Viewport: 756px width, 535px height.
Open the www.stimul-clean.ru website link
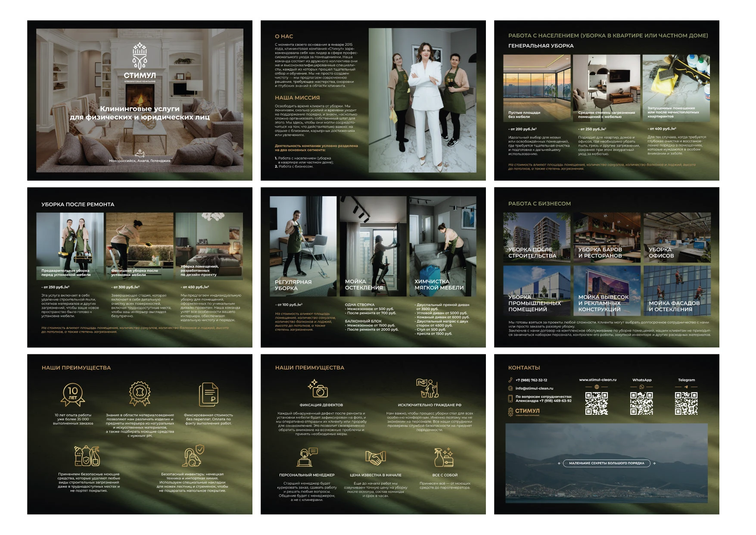[597, 380]
